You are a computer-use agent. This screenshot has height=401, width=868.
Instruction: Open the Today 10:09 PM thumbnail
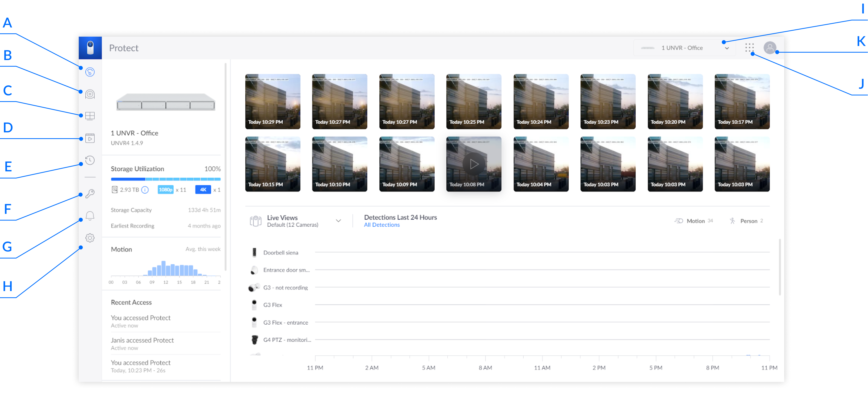(x=407, y=164)
